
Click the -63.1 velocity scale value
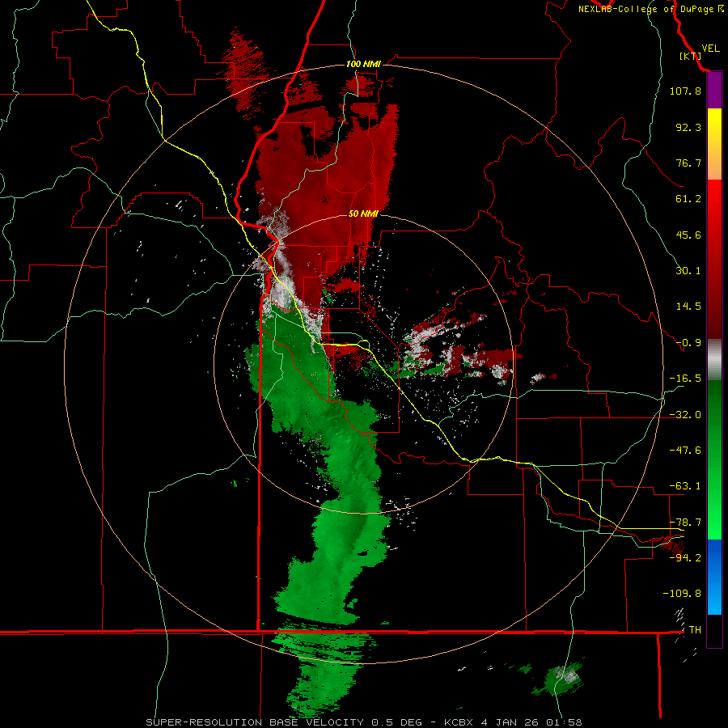coord(685,486)
